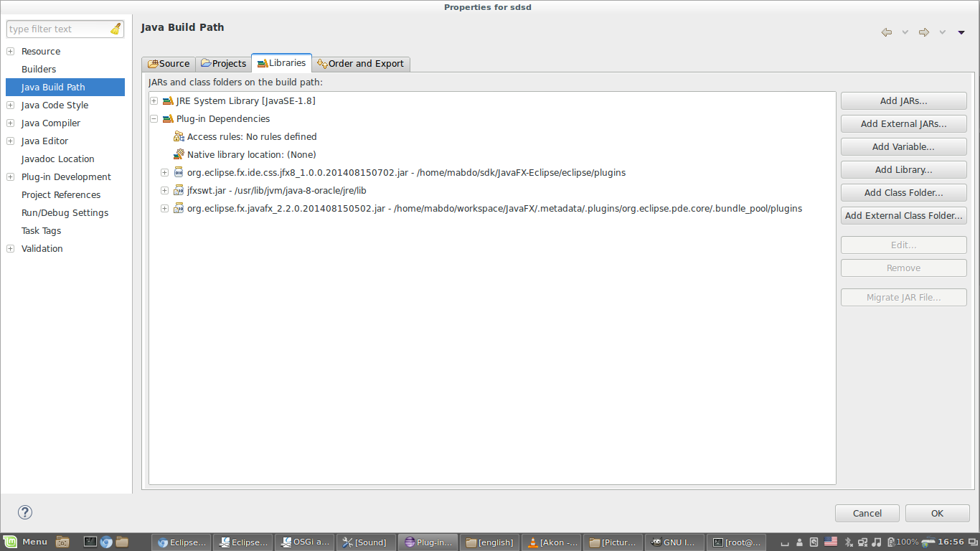Click the Add External Class Folder... button

904,216
